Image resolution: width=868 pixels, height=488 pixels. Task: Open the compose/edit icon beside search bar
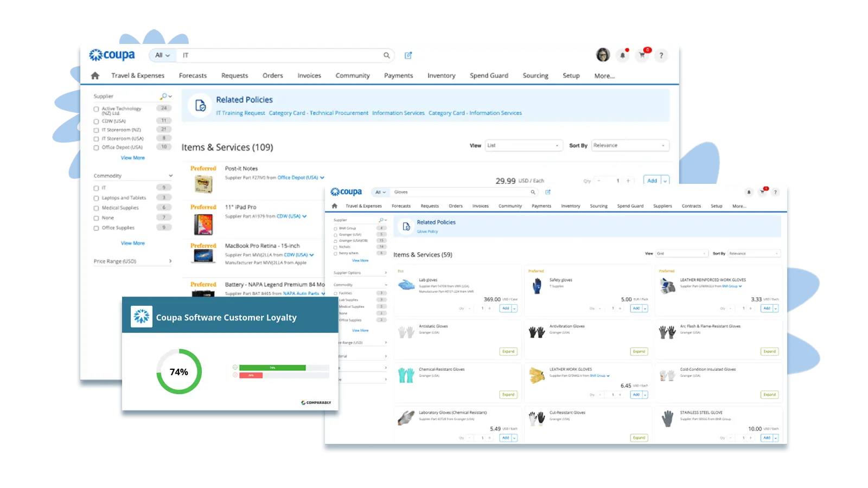[409, 55]
